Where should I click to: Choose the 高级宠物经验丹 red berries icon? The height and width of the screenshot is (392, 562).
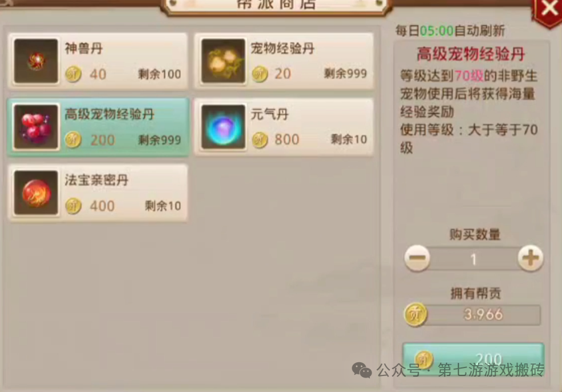tap(36, 127)
